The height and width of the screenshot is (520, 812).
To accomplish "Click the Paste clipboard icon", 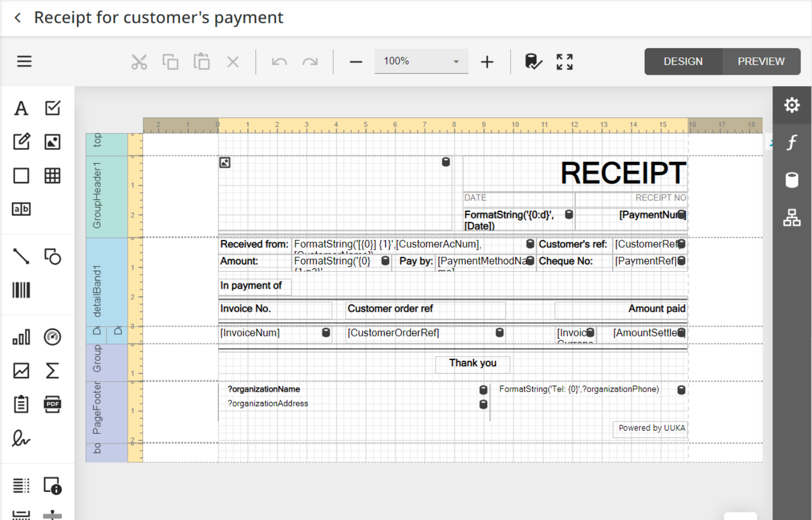I will (202, 62).
